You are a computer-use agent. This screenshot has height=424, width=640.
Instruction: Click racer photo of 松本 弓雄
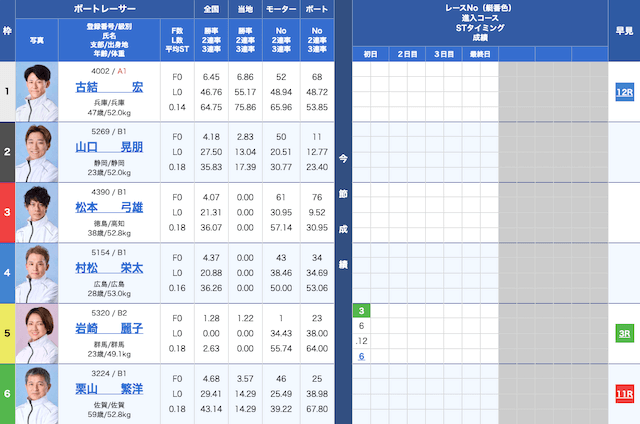click(x=38, y=212)
